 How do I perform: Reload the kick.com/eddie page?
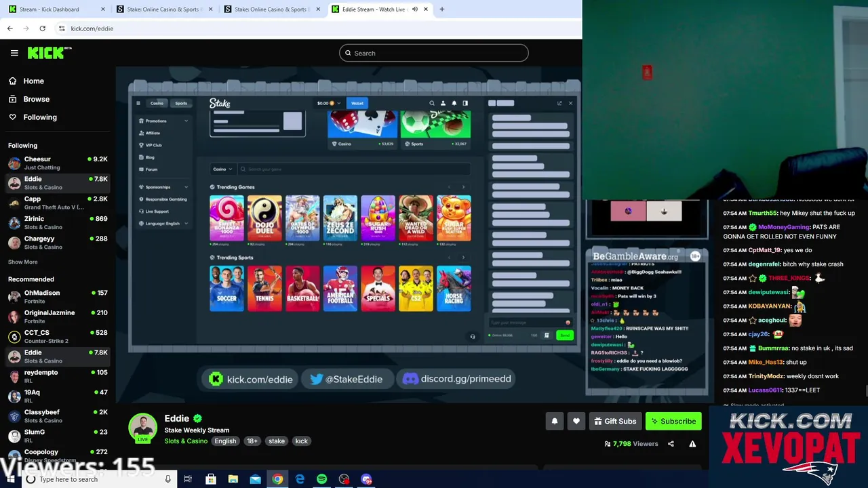pos(42,28)
